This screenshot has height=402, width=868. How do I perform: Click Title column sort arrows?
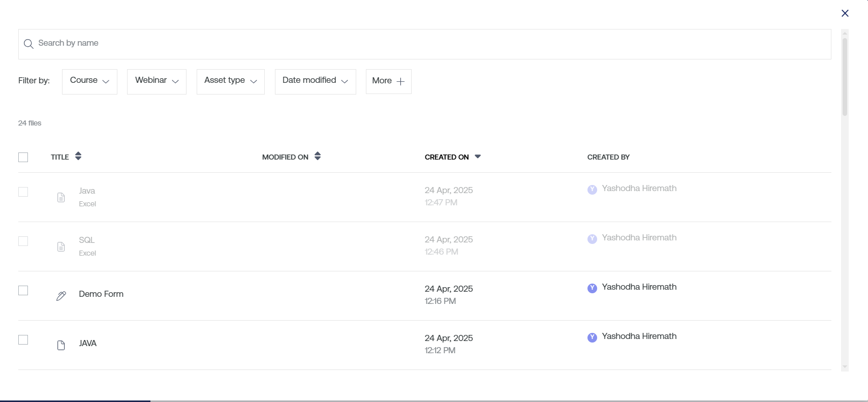coord(78,157)
